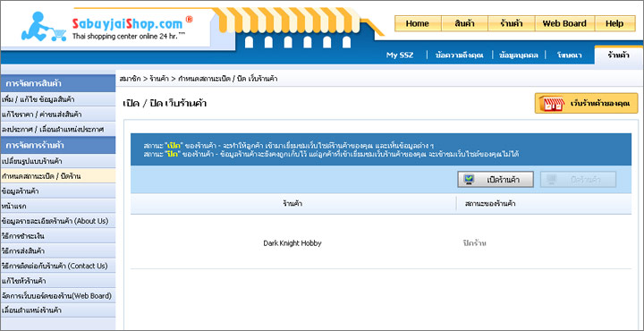The image size is (644, 331).
Task: Click the monitor icon on เปิดร้านค้า button
Action: coord(469,180)
